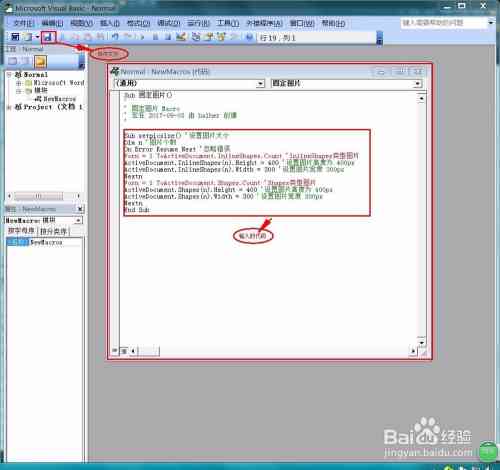Select the 按分类序 tab in the Properties panel

53,231
